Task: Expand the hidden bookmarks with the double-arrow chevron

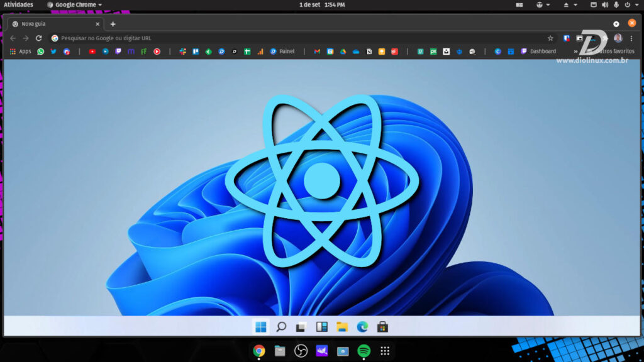Action: (574, 51)
